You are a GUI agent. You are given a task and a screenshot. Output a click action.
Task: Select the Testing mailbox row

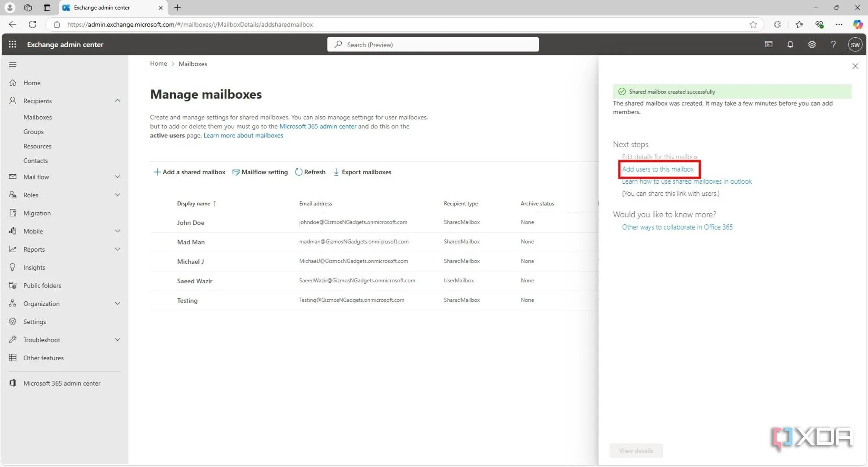[x=374, y=300]
